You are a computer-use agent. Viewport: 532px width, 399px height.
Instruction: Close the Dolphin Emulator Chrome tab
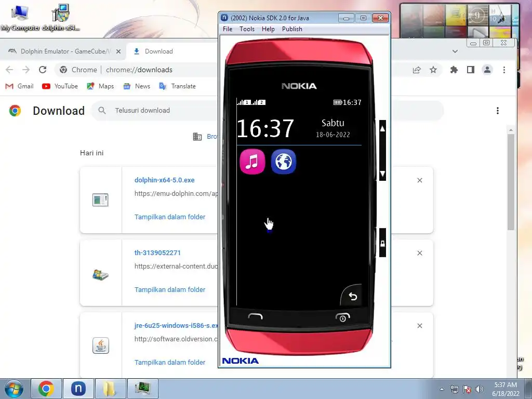(x=118, y=51)
